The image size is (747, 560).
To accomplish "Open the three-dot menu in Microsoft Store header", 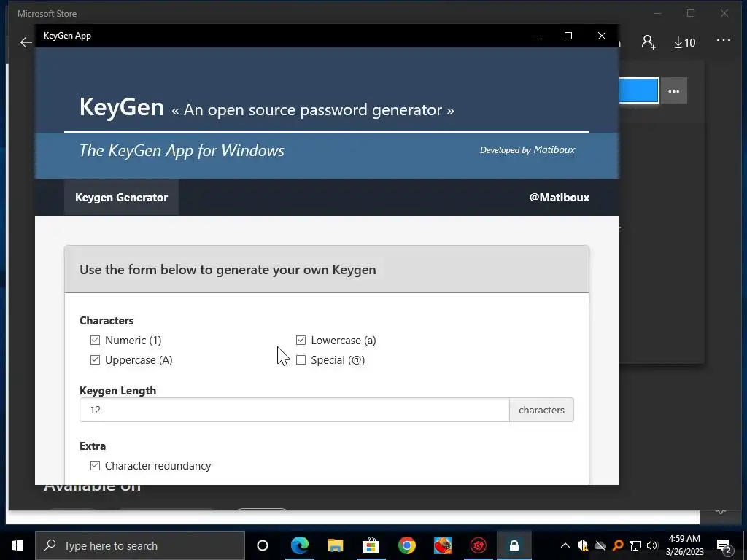I will tap(723, 41).
